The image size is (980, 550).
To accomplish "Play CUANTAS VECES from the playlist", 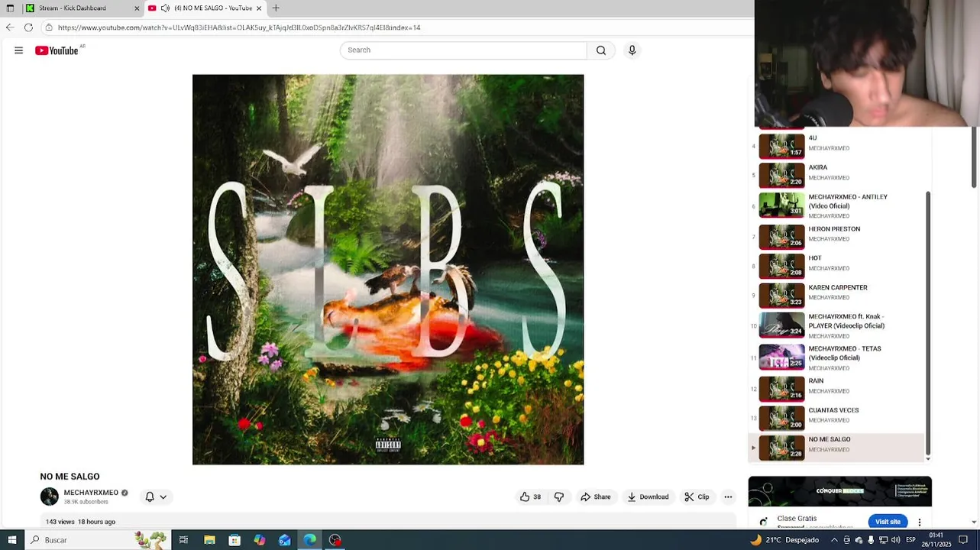I will click(836, 418).
